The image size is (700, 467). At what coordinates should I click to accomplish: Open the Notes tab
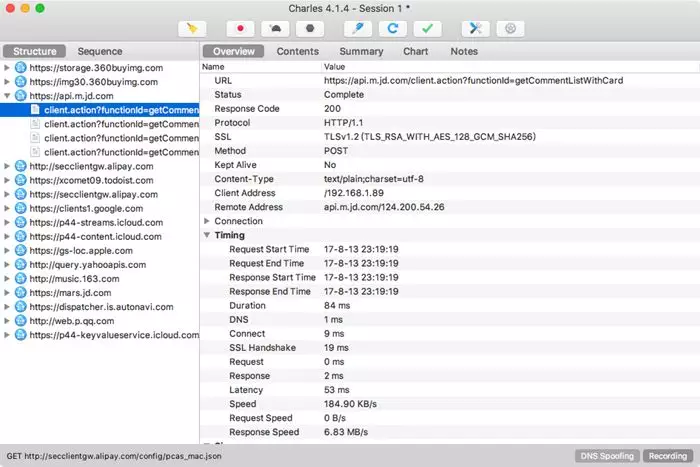[x=464, y=51]
